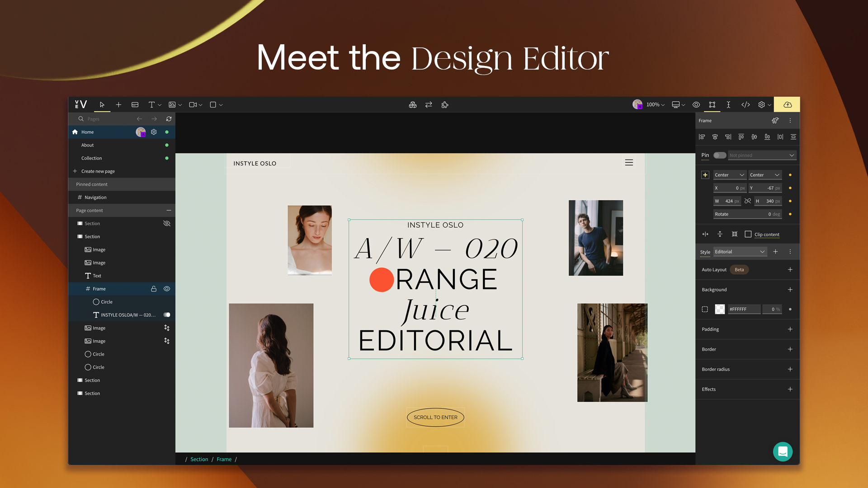The height and width of the screenshot is (488, 868).
Task: Open the Collection page
Action: (92, 158)
